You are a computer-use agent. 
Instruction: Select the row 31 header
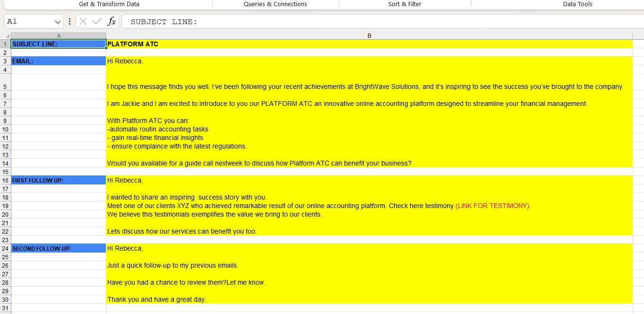(x=5, y=308)
